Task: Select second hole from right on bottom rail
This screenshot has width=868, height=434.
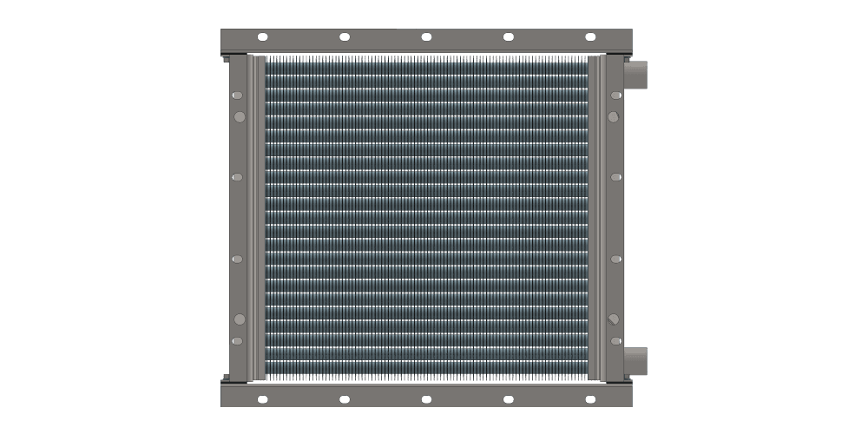Action: tap(509, 398)
